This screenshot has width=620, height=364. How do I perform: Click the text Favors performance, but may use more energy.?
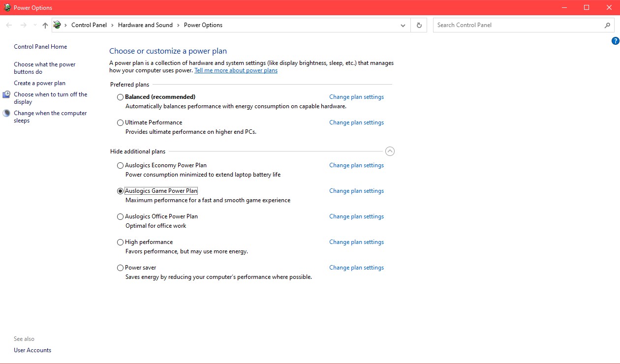click(x=186, y=251)
